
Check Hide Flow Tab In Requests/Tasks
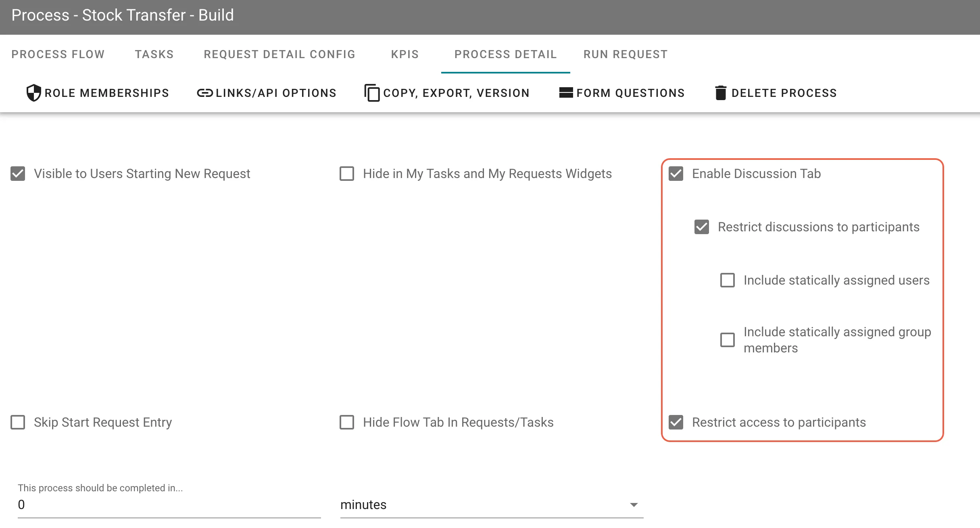point(346,422)
